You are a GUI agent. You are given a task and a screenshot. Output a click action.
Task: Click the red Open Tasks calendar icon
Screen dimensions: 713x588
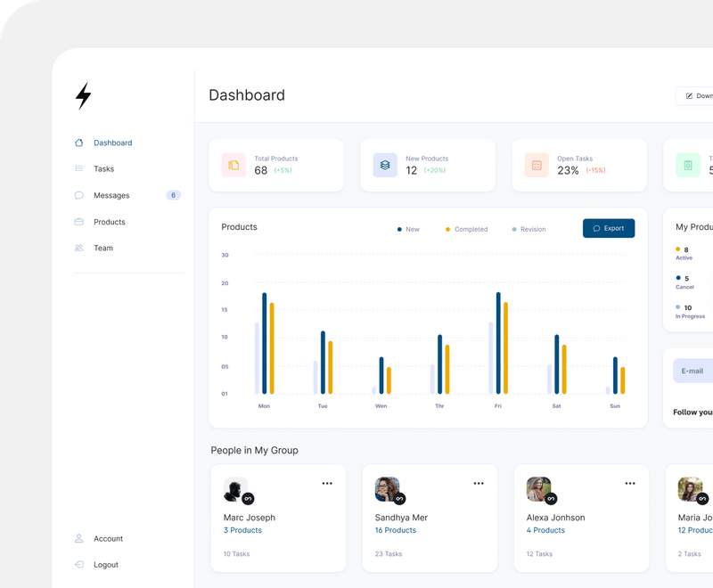coord(536,165)
